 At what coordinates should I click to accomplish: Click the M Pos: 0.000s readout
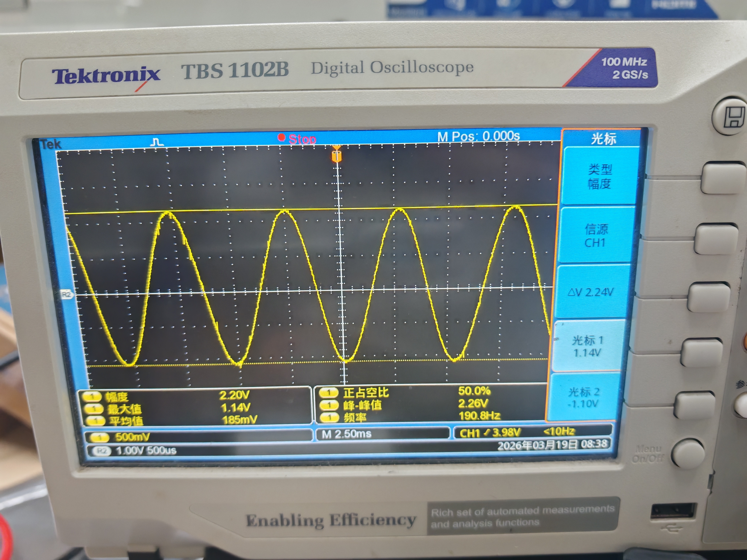(478, 136)
